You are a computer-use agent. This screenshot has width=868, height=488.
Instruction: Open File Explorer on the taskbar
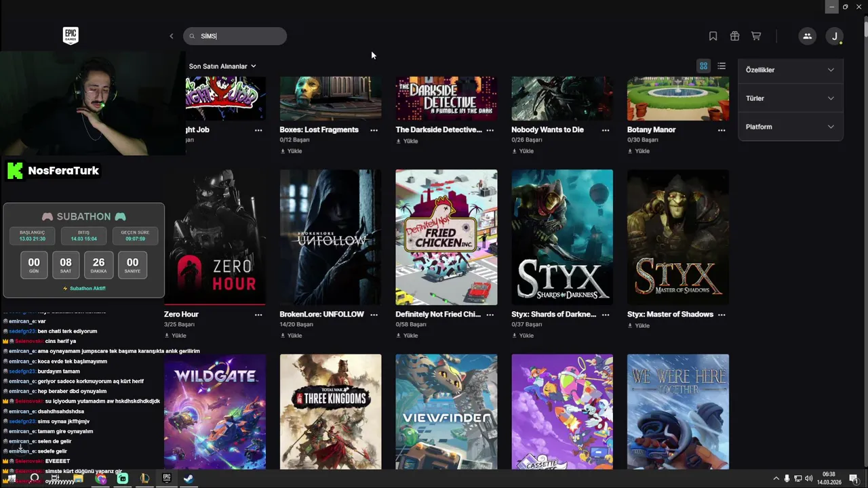(x=78, y=479)
